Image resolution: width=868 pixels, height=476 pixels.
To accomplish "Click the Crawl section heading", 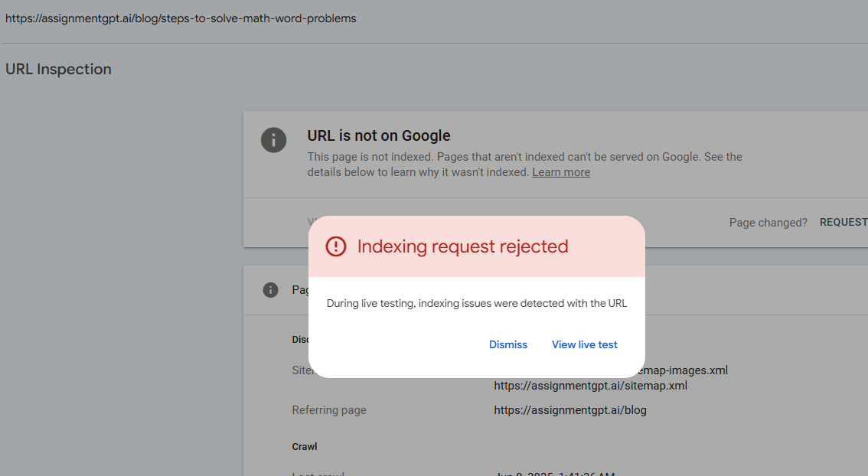I will point(305,447).
